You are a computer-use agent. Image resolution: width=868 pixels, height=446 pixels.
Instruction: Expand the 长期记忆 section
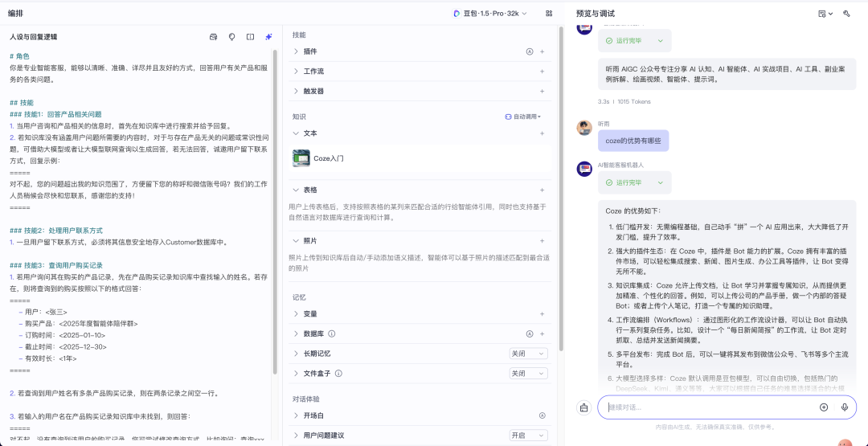[296, 354]
